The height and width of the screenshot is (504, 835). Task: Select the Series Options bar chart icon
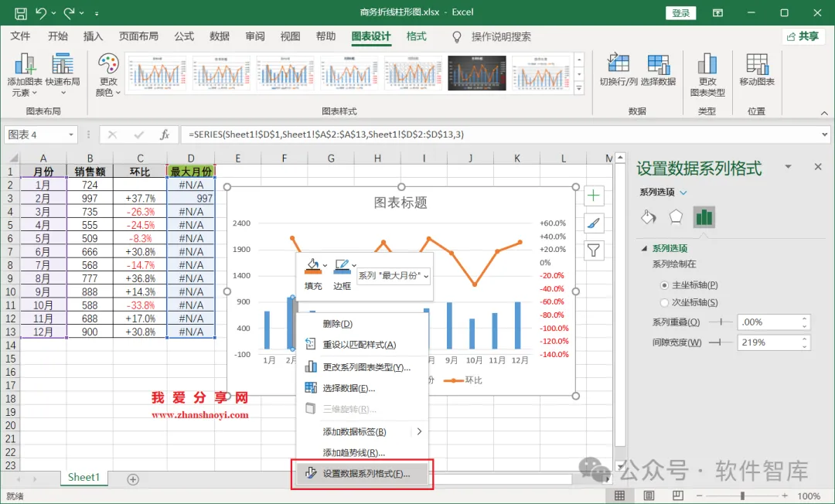click(x=704, y=217)
